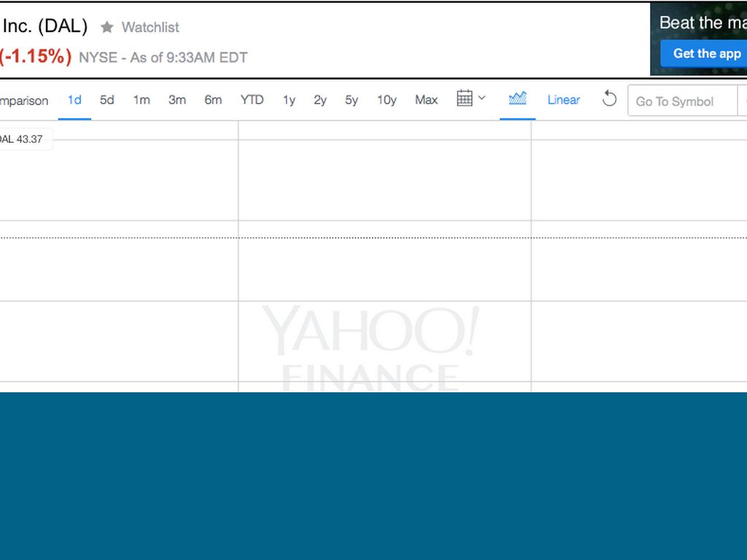Switch to the 1m range
The image size is (747, 560).
click(x=142, y=100)
